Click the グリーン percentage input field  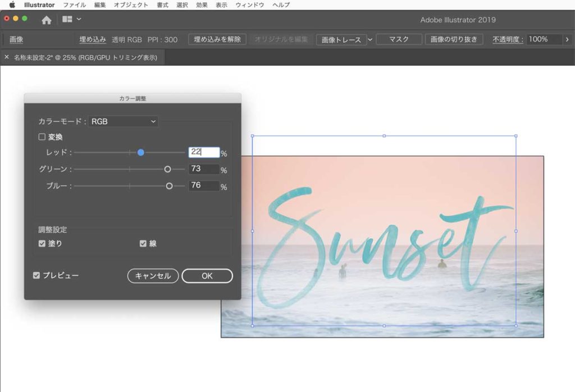(x=203, y=169)
